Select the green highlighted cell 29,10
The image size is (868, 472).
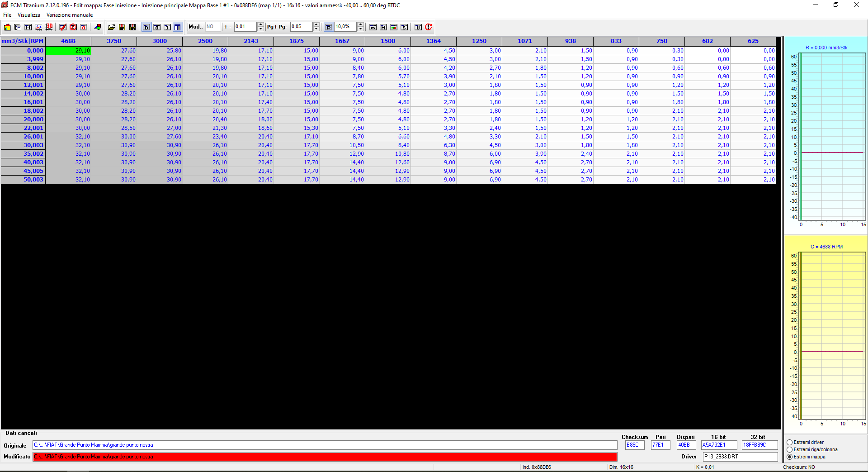[x=68, y=51]
